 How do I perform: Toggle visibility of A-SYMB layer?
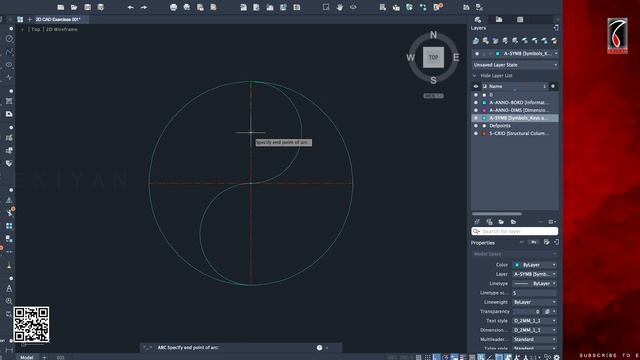(476, 118)
